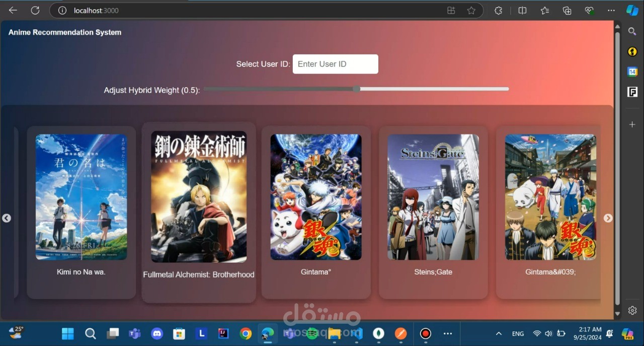The height and width of the screenshot is (346, 644).
Task: Open the blue L app on taskbar
Action: click(201, 333)
